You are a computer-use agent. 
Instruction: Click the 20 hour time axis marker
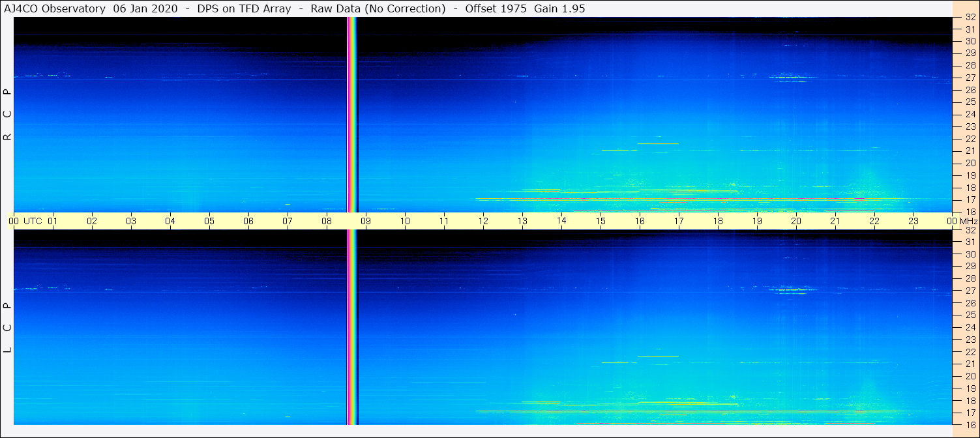click(796, 221)
